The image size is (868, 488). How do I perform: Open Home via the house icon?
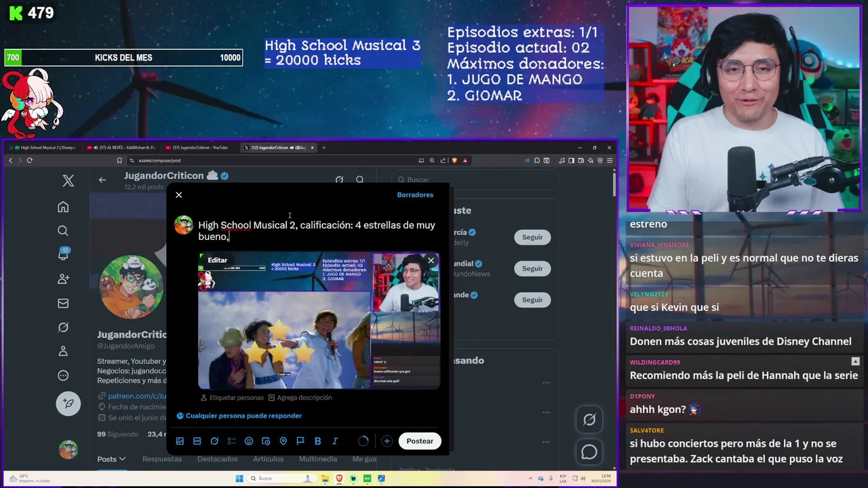pyautogui.click(x=63, y=207)
